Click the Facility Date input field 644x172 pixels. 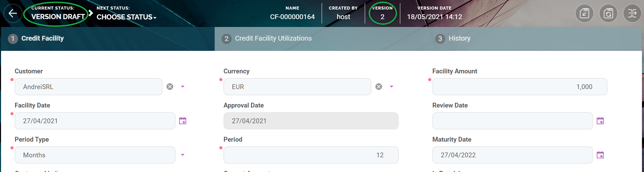point(95,121)
